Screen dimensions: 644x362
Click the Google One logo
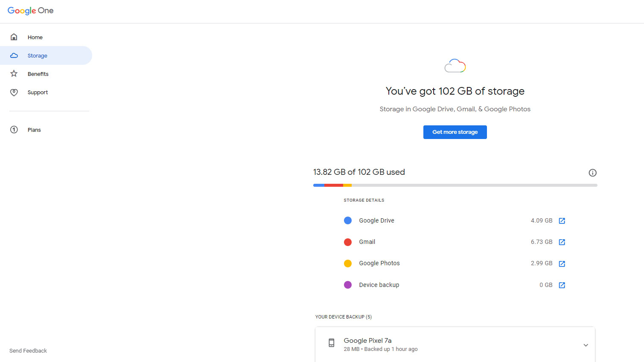click(x=30, y=11)
